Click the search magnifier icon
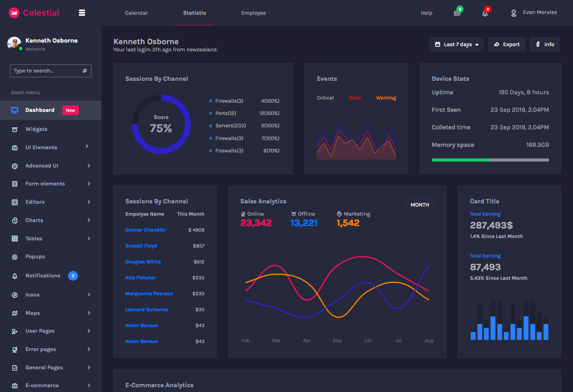573x392 pixels. tap(85, 71)
